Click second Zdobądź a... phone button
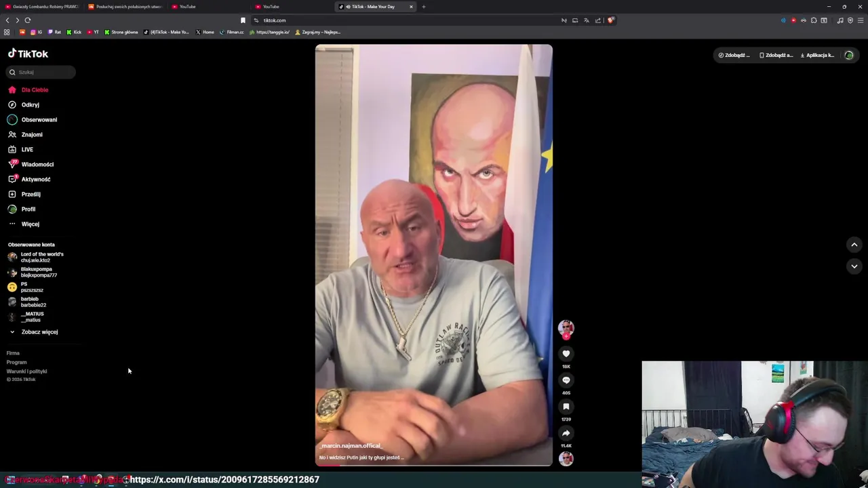Viewport: 868px width, 488px height. [776, 55]
